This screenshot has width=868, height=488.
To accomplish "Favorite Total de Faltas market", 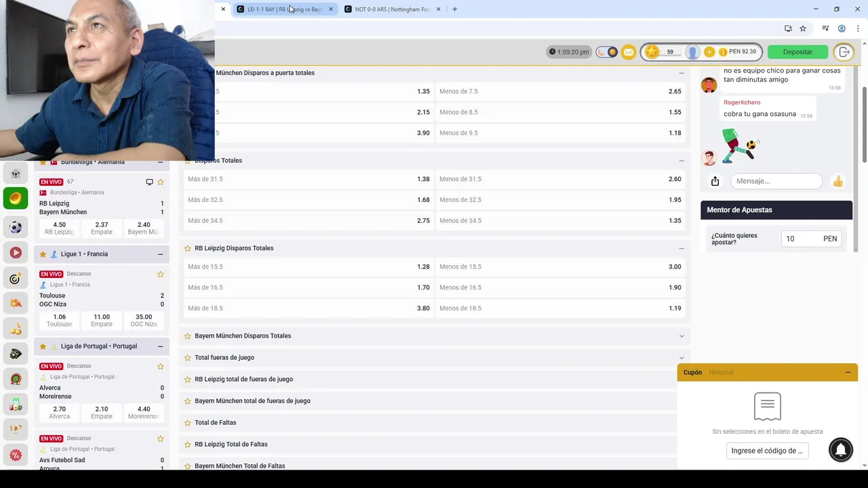I will [x=188, y=422].
